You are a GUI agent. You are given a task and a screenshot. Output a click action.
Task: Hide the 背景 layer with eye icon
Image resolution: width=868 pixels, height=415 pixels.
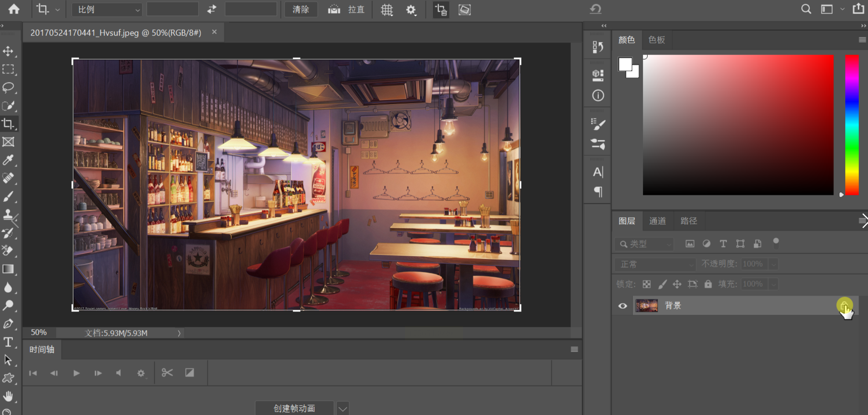point(623,306)
